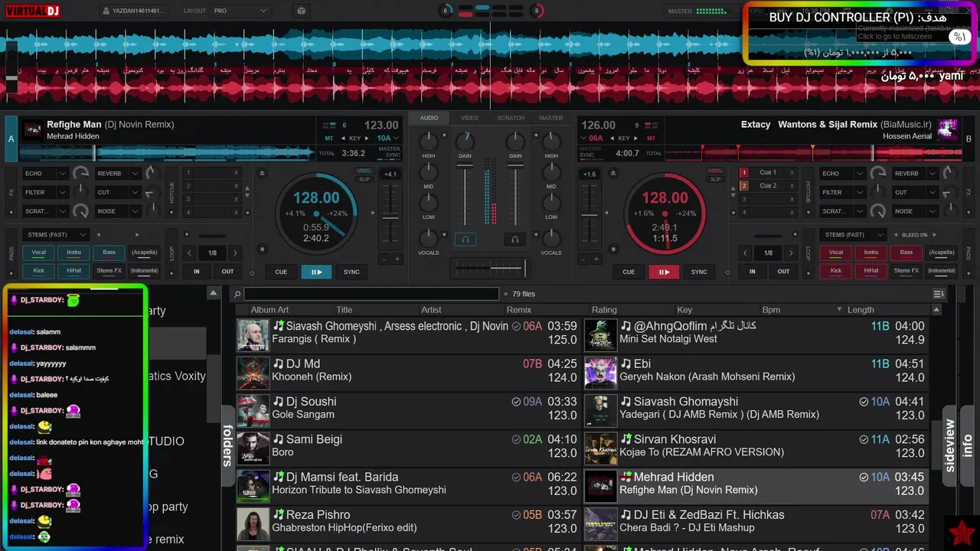Toggle Instru stem pad on deck B

point(871,253)
